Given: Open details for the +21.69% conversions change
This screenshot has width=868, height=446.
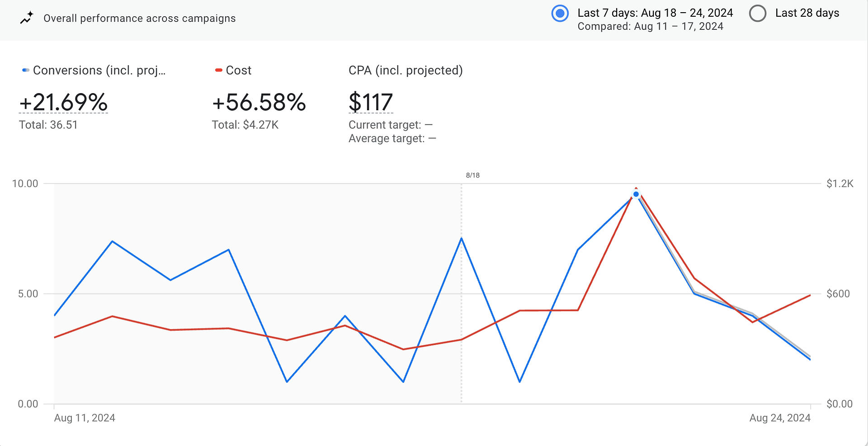Looking at the screenshot, I should click(63, 103).
